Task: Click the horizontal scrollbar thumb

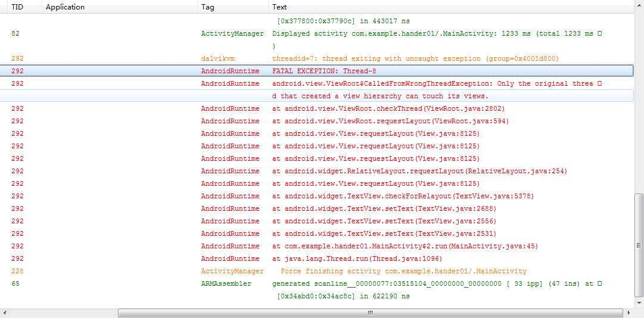Action: [369, 313]
